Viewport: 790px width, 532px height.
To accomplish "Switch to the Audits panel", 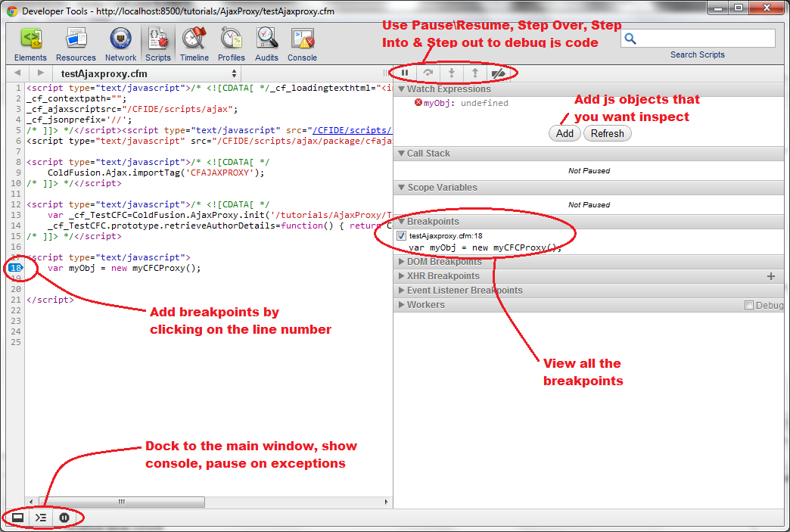I will (266, 44).
